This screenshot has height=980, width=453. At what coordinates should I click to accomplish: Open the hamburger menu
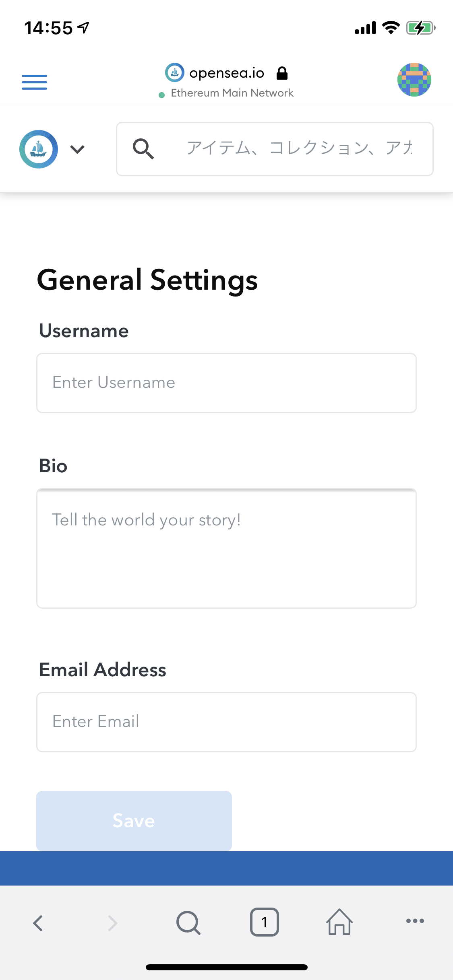(x=34, y=82)
